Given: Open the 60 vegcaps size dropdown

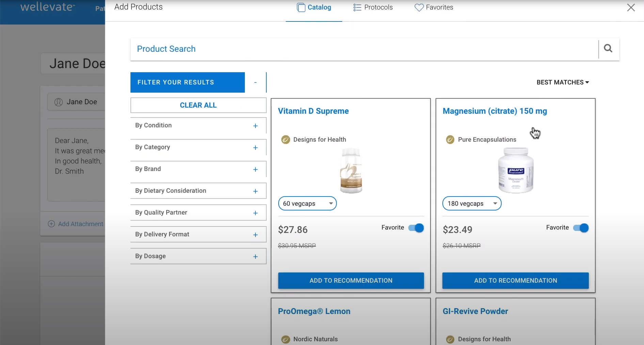Looking at the screenshot, I should (307, 203).
